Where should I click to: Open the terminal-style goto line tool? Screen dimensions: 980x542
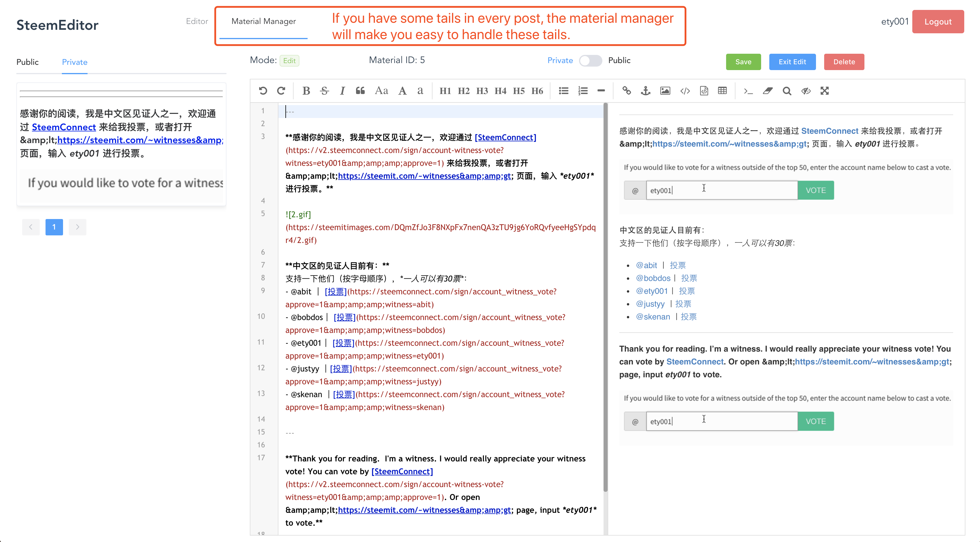tap(748, 91)
